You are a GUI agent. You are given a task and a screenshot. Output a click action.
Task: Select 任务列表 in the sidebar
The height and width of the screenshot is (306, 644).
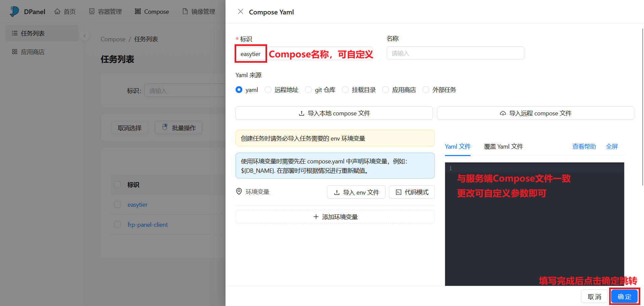pyautogui.click(x=42, y=33)
